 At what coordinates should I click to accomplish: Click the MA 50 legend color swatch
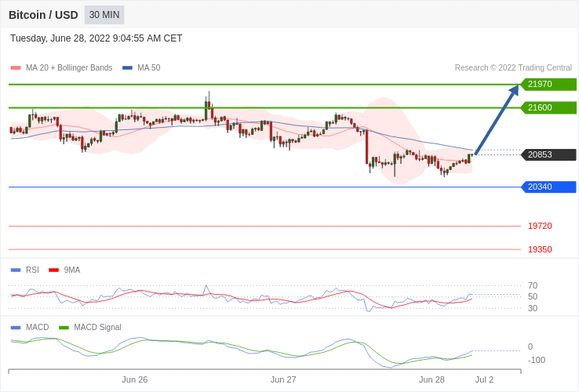tap(127, 68)
